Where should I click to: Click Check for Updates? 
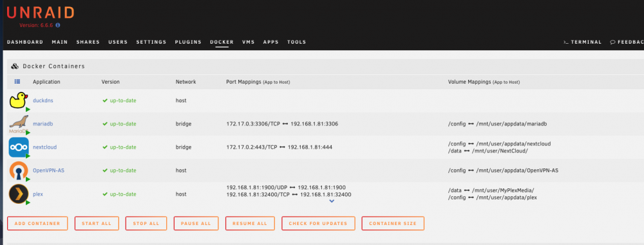click(x=318, y=223)
